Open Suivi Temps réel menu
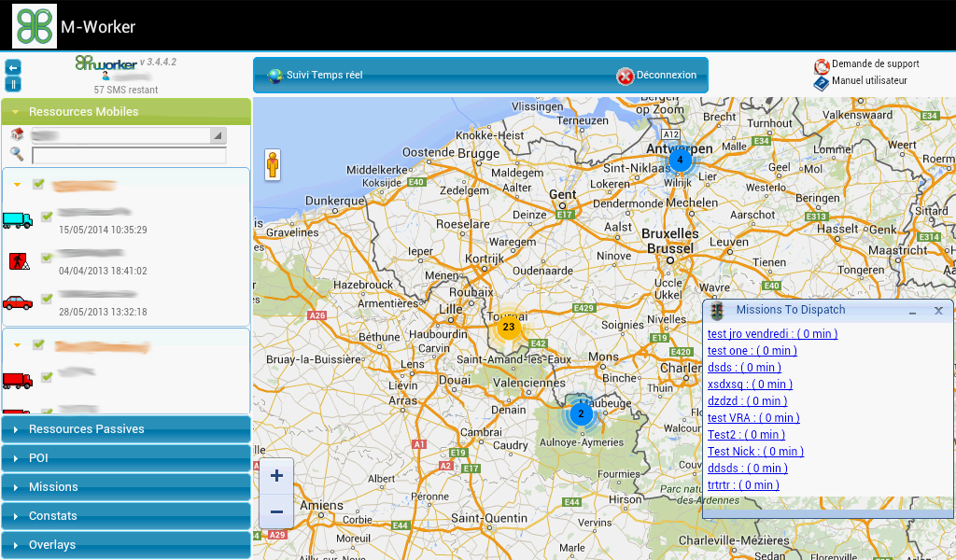This screenshot has height=560, width=956. pyautogui.click(x=324, y=75)
